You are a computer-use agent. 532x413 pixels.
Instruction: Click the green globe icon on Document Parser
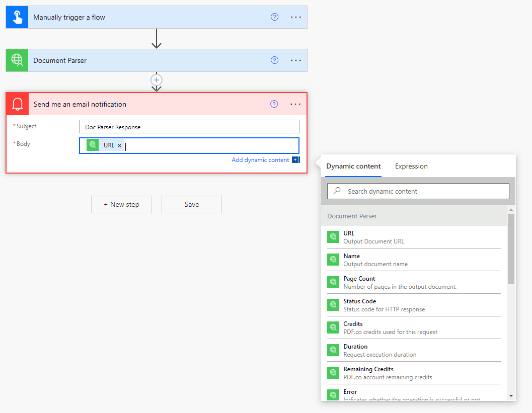point(17,60)
